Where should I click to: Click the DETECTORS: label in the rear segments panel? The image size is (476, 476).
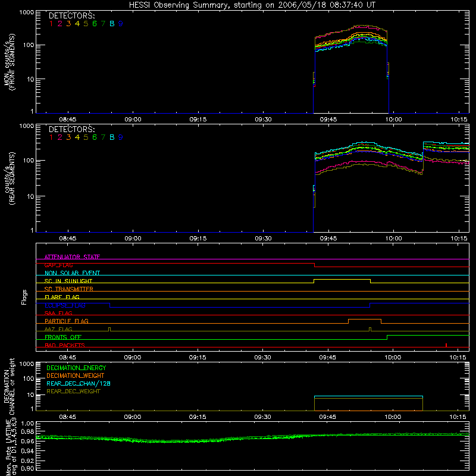71,130
